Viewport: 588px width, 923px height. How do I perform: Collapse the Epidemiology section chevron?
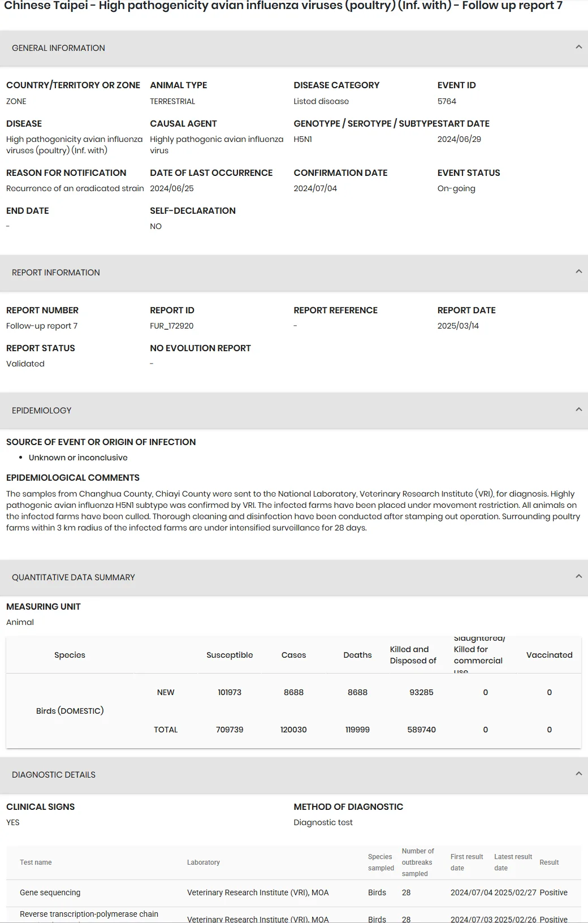point(578,410)
